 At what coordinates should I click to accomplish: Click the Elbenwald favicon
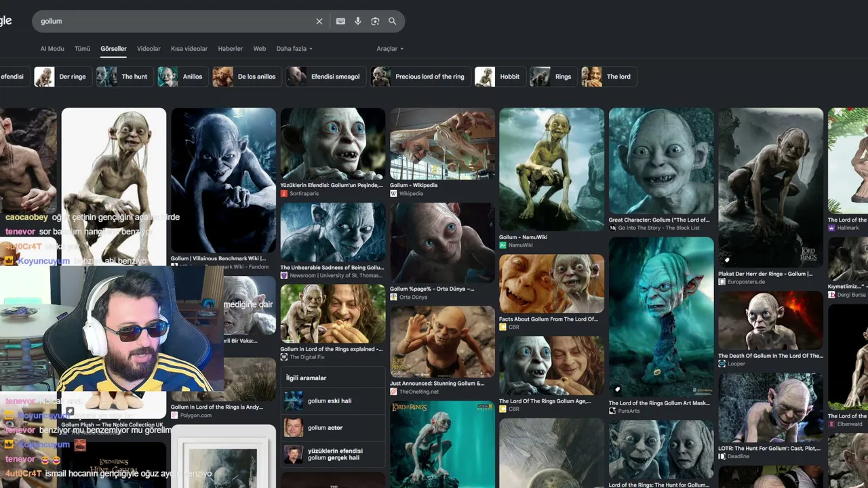(831, 424)
